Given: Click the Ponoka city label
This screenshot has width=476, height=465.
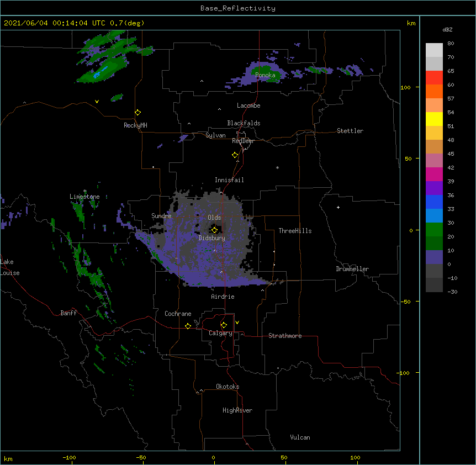Looking at the screenshot, I should 265,75.
